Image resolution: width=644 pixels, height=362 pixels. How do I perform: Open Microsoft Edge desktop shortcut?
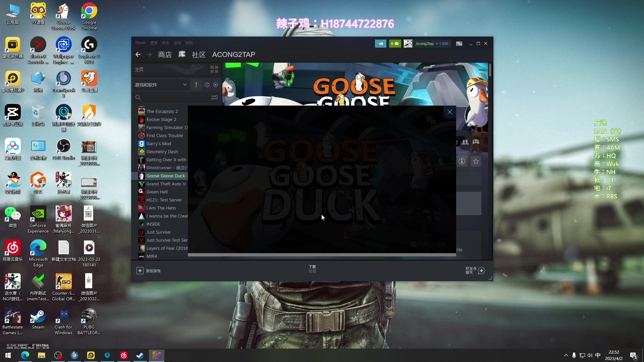pos(38,253)
